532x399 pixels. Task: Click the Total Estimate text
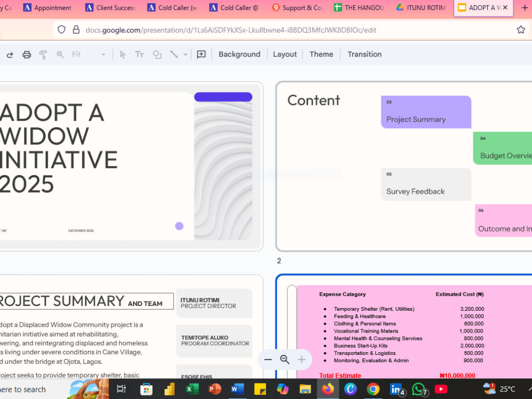pyautogui.click(x=340, y=376)
